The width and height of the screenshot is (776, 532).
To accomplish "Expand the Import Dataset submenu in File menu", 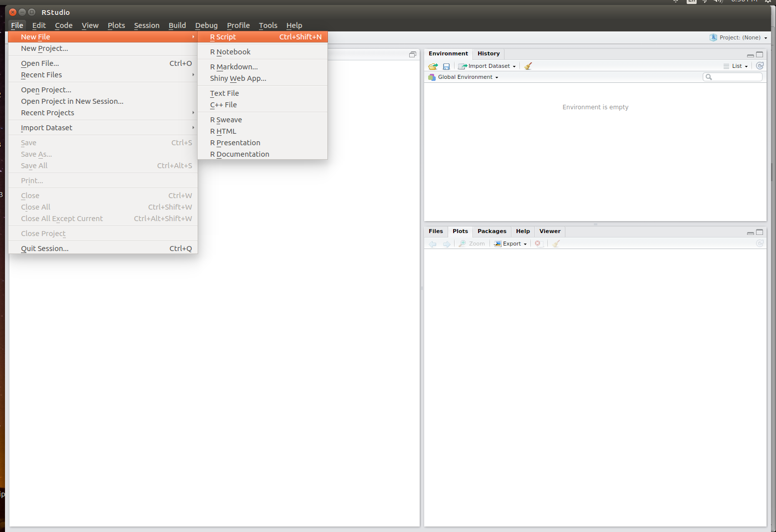I will coord(103,128).
